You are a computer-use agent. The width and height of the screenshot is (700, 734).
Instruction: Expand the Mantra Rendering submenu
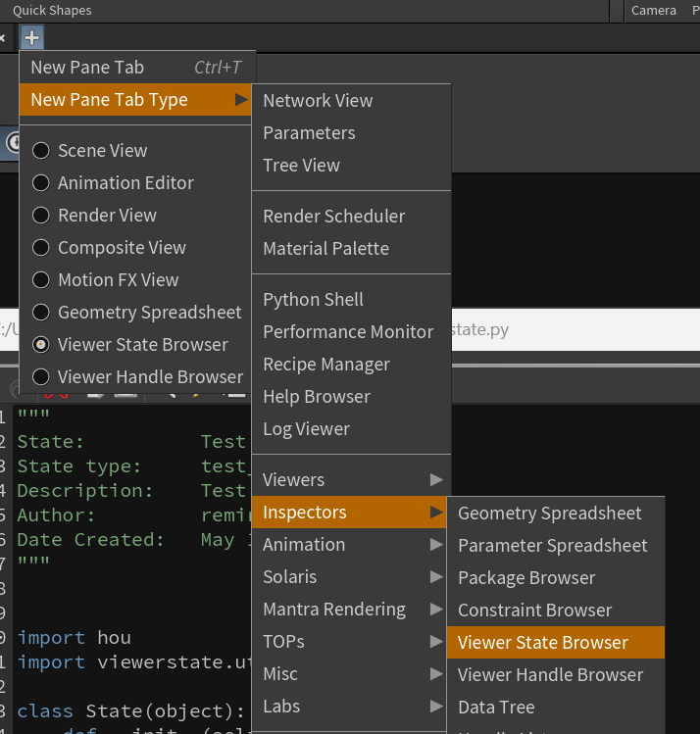(x=351, y=609)
